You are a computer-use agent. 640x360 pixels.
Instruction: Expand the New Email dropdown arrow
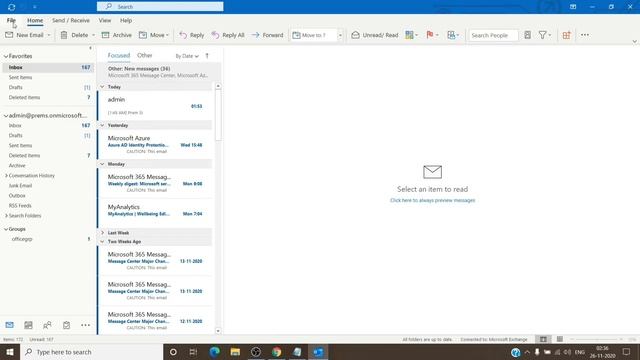49,35
